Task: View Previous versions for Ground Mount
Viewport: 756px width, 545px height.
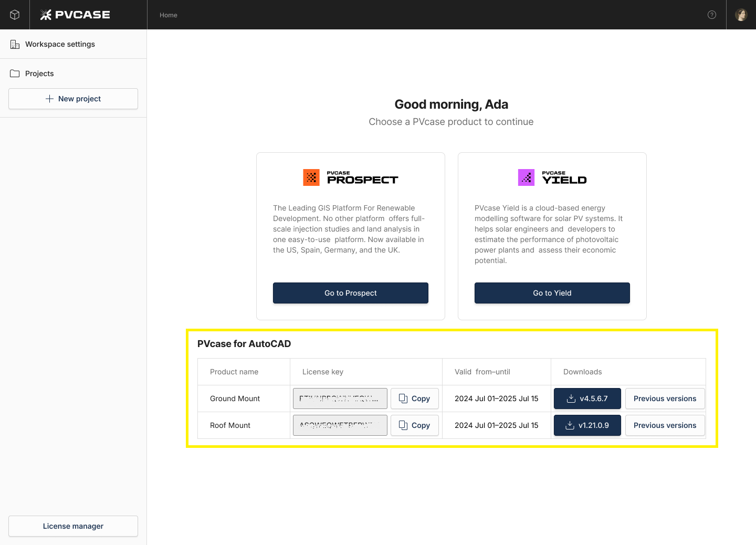Action: click(665, 399)
